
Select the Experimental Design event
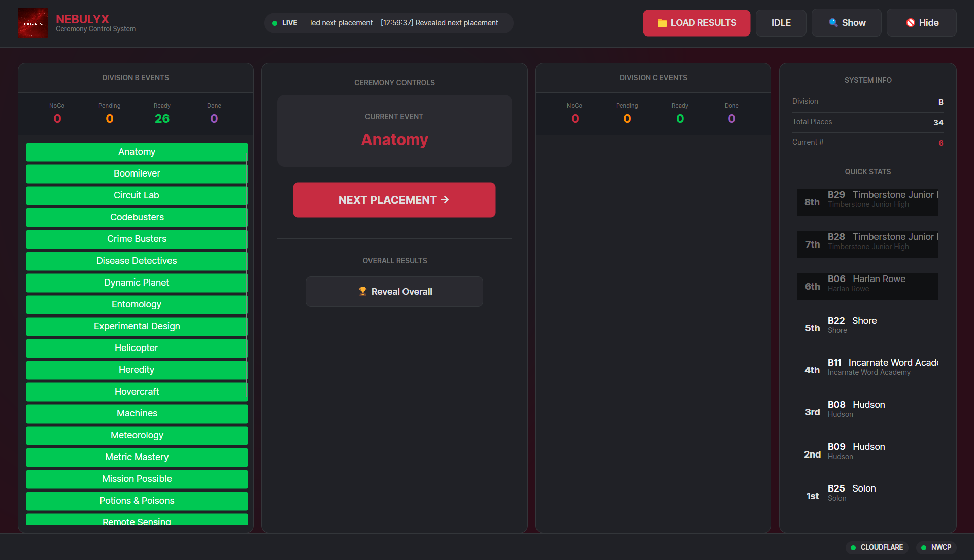[x=137, y=326]
